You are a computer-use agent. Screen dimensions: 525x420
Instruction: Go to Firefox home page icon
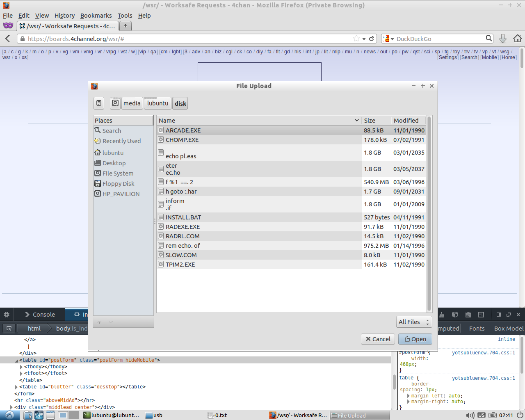517,39
